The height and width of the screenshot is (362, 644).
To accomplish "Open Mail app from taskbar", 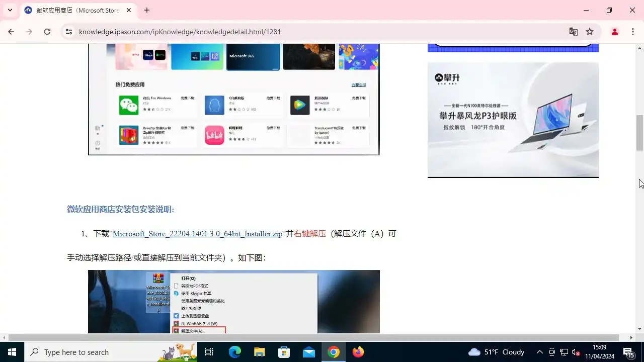I will 309,352.
